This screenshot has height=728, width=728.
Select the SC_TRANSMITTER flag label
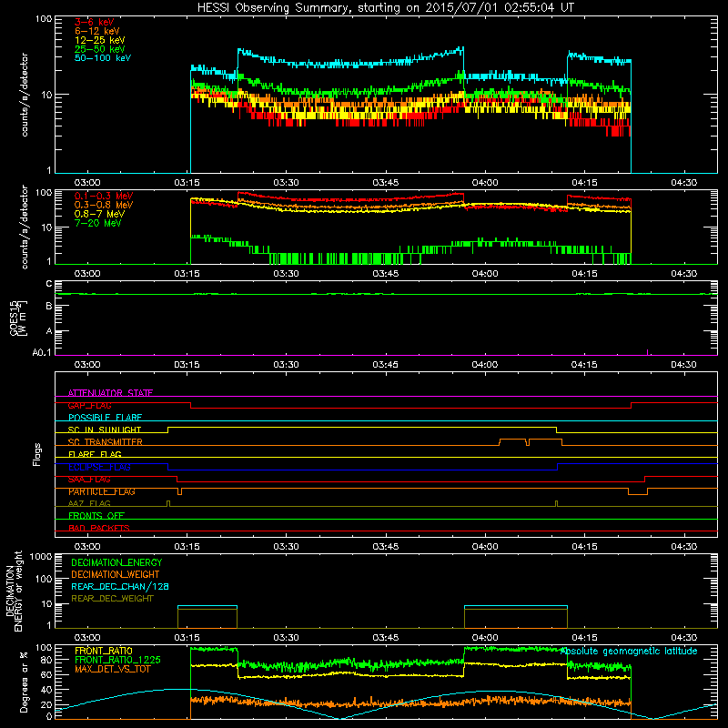coord(106,442)
